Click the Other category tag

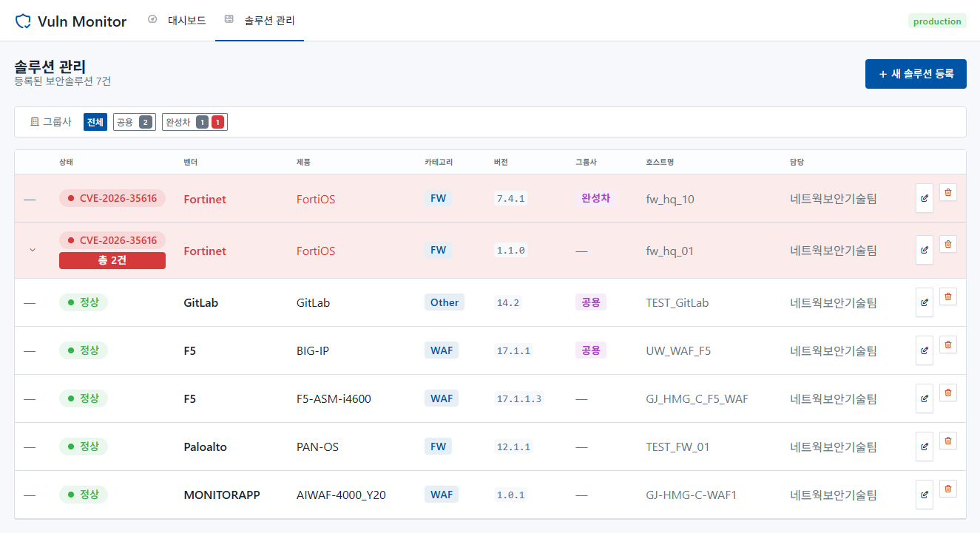click(x=445, y=302)
